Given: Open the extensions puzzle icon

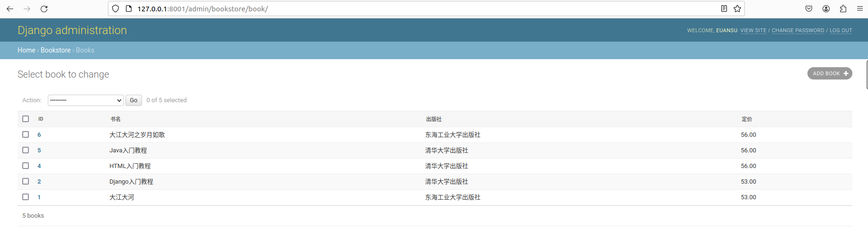Looking at the screenshot, I should pos(843,9).
